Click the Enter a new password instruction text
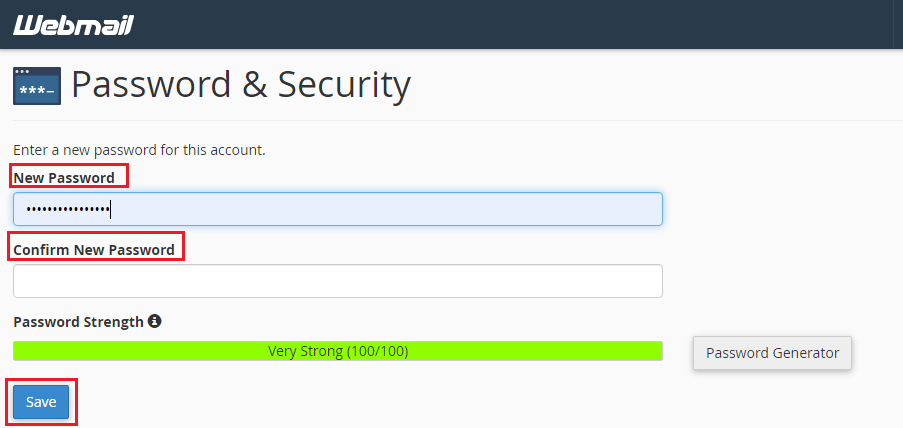This screenshot has width=903, height=428. coord(139,150)
